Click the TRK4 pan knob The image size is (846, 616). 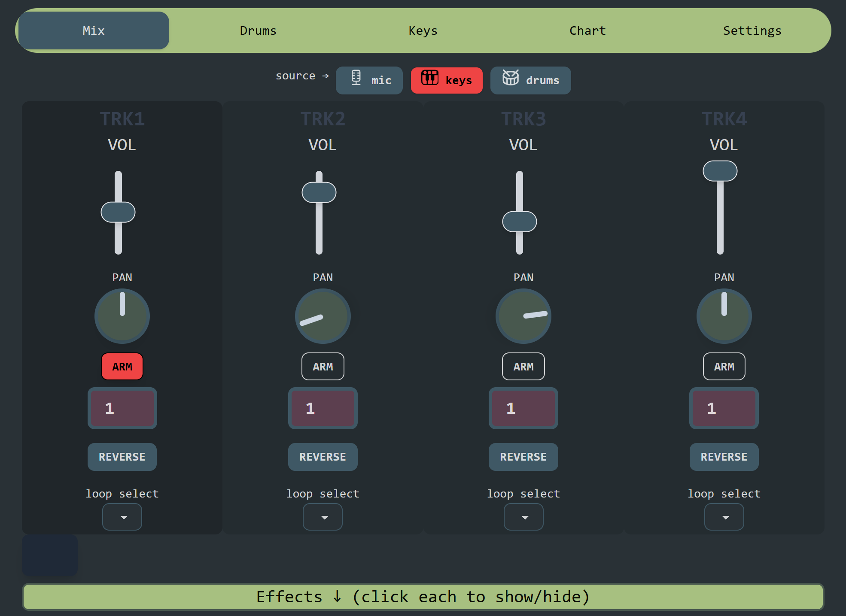(724, 316)
